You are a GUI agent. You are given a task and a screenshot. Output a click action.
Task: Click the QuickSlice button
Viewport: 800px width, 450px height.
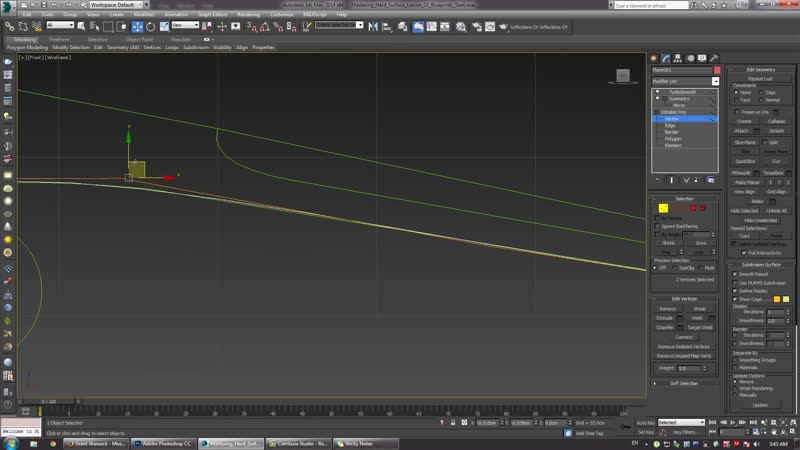pyautogui.click(x=745, y=161)
